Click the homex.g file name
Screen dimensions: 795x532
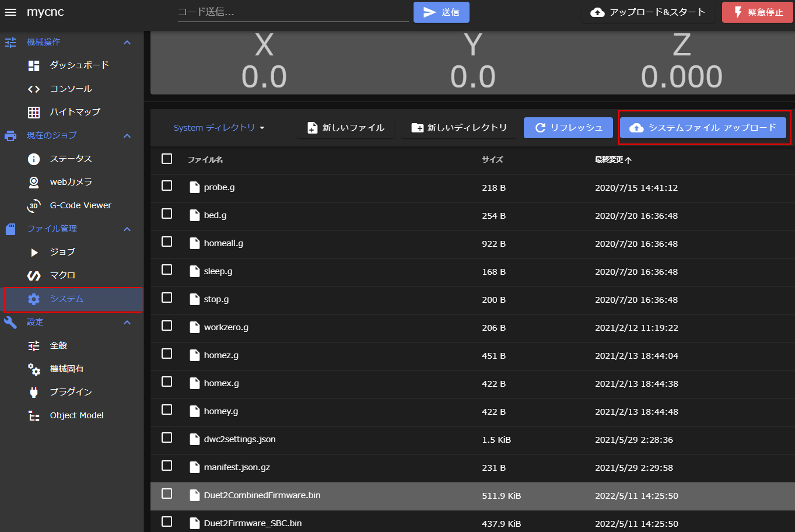click(222, 383)
